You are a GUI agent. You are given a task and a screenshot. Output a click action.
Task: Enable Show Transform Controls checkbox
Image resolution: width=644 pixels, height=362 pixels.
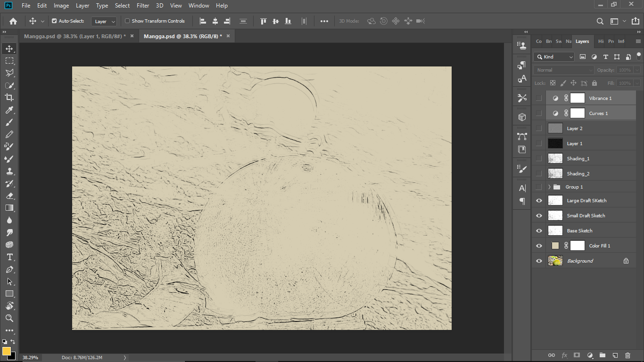point(127,21)
